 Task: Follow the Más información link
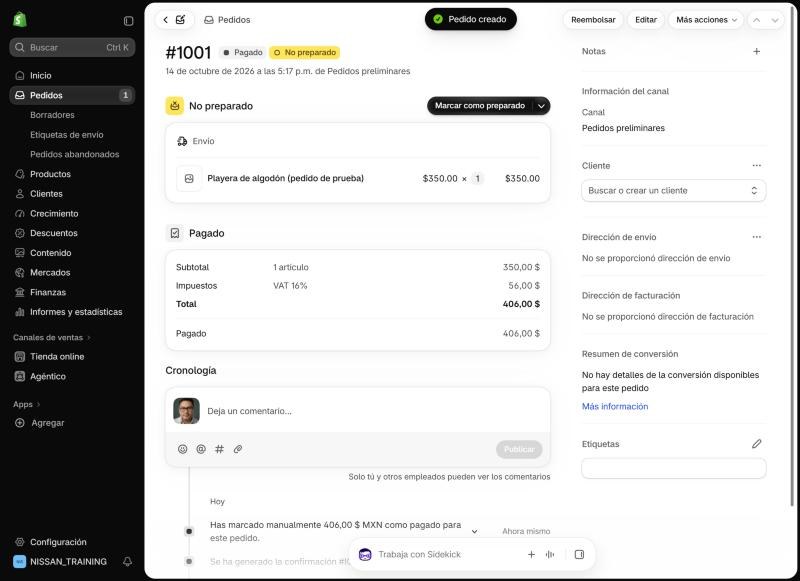(x=615, y=407)
